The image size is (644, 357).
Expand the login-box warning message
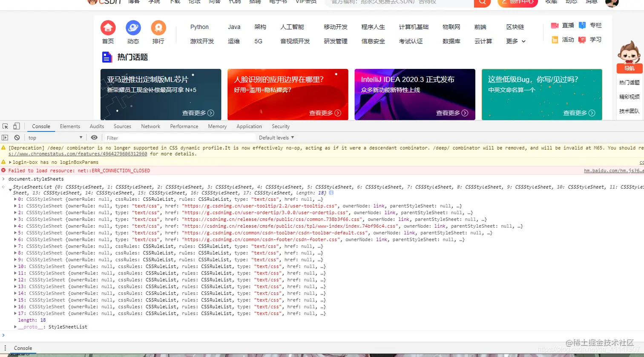pyautogui.click(x=10, y=162)
